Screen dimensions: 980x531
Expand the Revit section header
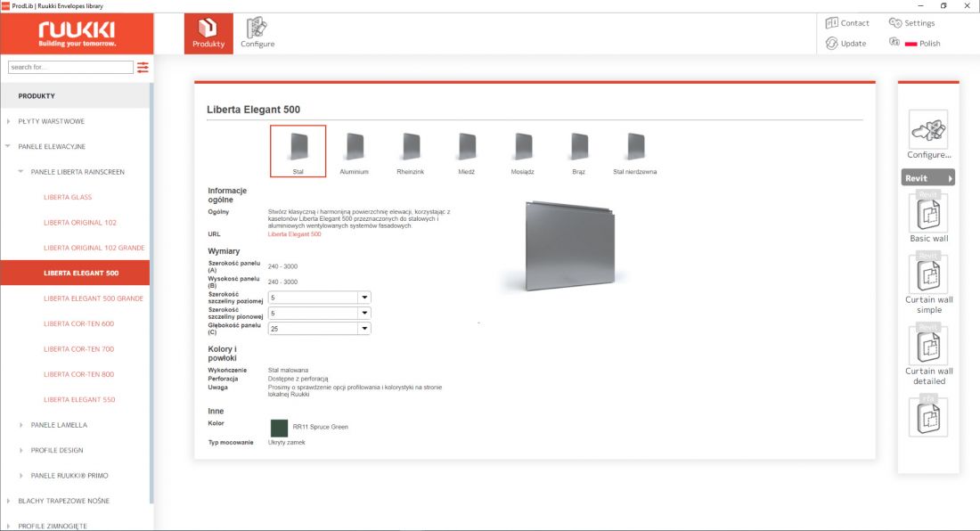tap(928, 178)
